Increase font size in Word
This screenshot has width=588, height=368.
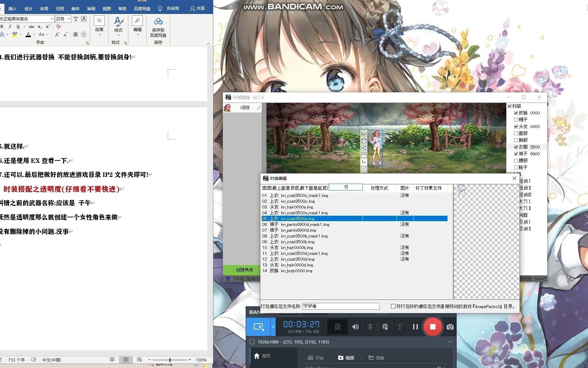coord(57,34)
